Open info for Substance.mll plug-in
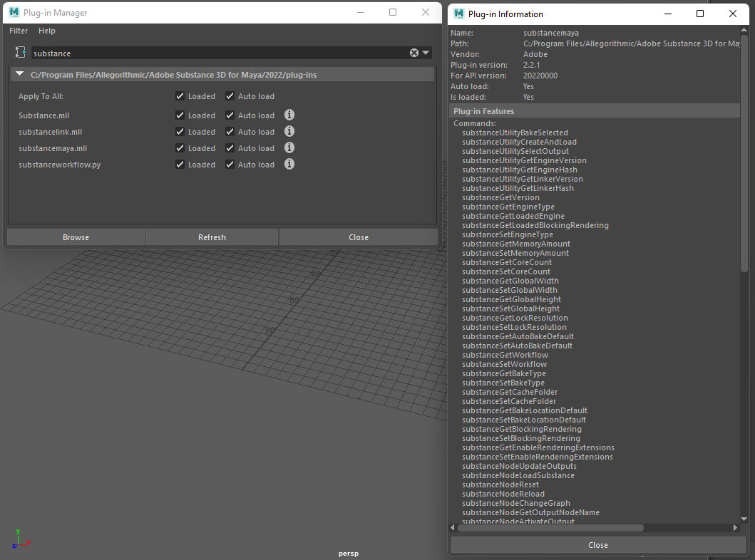The image size is (755, 560). coord(289,115)
